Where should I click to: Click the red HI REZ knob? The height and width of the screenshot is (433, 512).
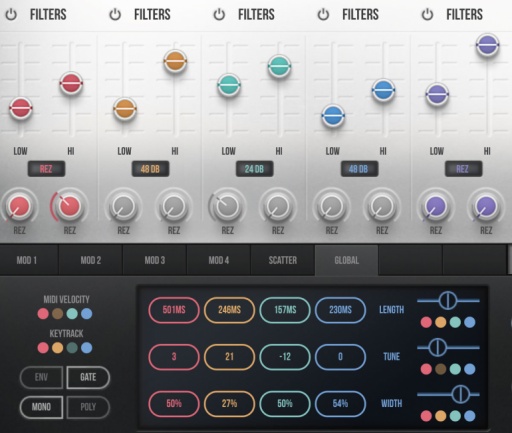pos(69,206)
